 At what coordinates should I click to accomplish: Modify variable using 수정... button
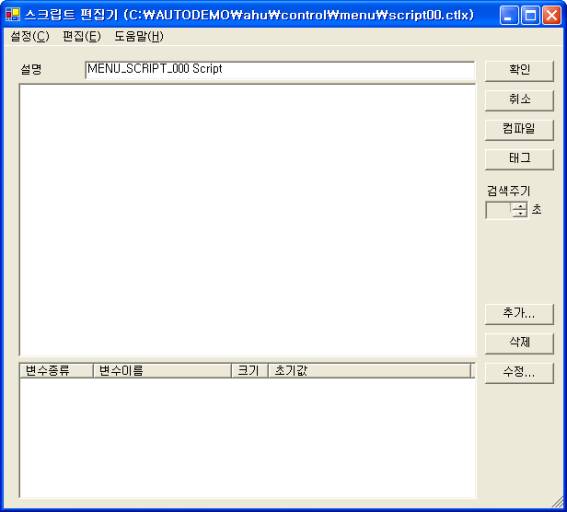click(x=519, y=373)
